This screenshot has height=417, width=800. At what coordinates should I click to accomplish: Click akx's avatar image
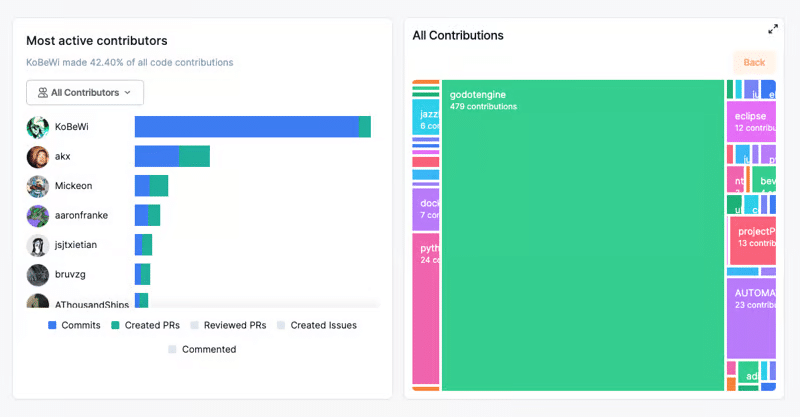click(x=38, y=157)
